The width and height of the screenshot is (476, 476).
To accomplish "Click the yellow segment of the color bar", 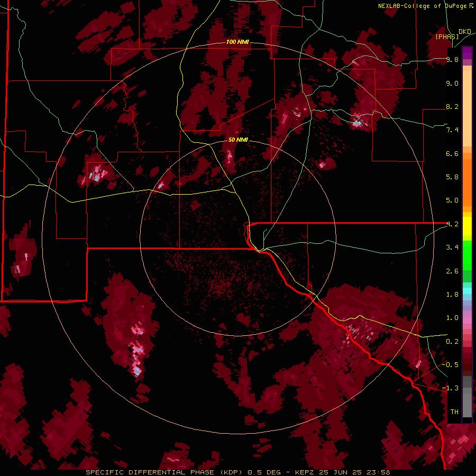I will point(467,226).
